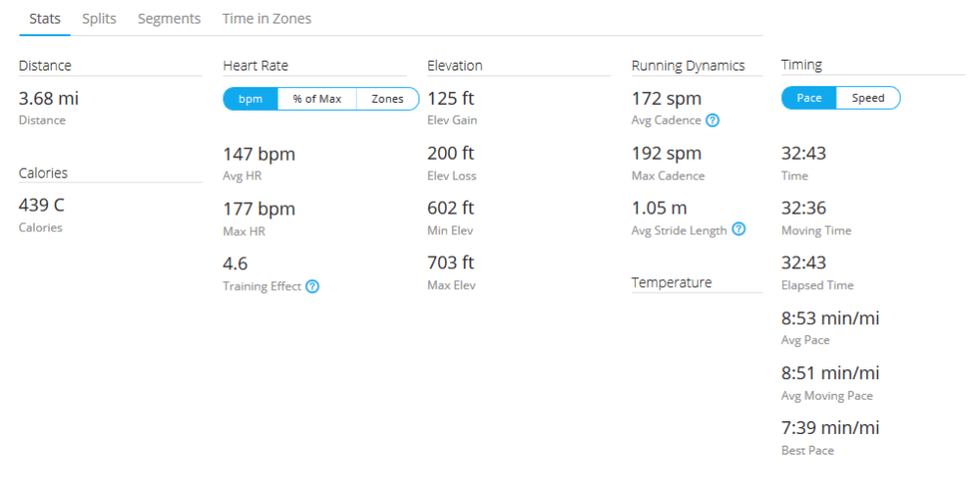Open the Training Effect help icon
This screenshot has height=478, width=980.
pyautogui.click(x=313, y=287)
